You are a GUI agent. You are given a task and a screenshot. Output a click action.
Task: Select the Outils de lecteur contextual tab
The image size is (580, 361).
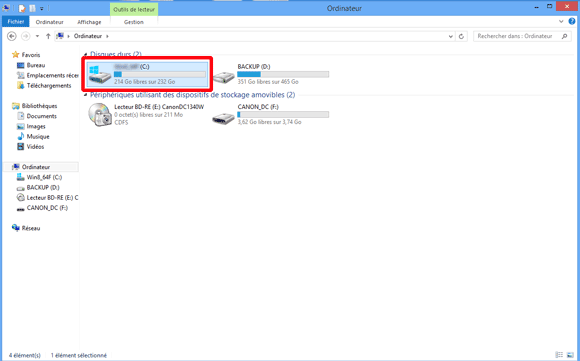click(134, 10)
